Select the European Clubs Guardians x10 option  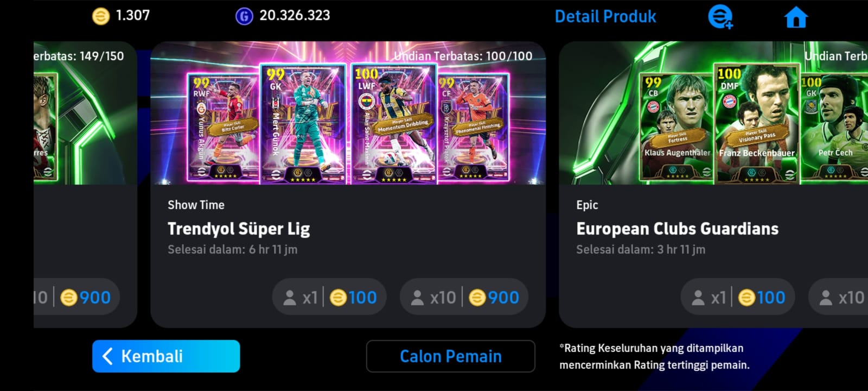[838, 297]
